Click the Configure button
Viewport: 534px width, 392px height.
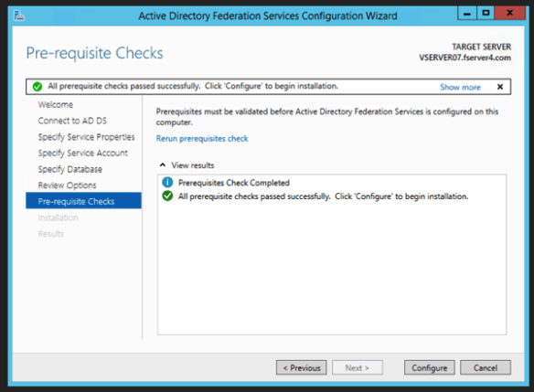click(429, 367)
